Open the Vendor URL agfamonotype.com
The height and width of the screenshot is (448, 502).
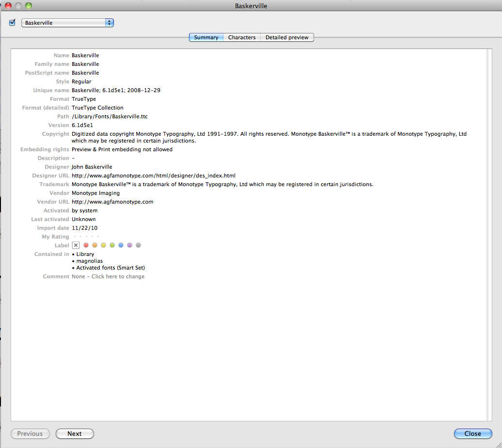click(112, 202)
